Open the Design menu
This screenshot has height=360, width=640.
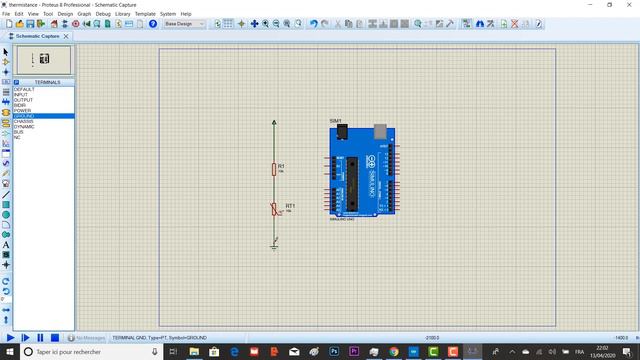coord(65,14)
